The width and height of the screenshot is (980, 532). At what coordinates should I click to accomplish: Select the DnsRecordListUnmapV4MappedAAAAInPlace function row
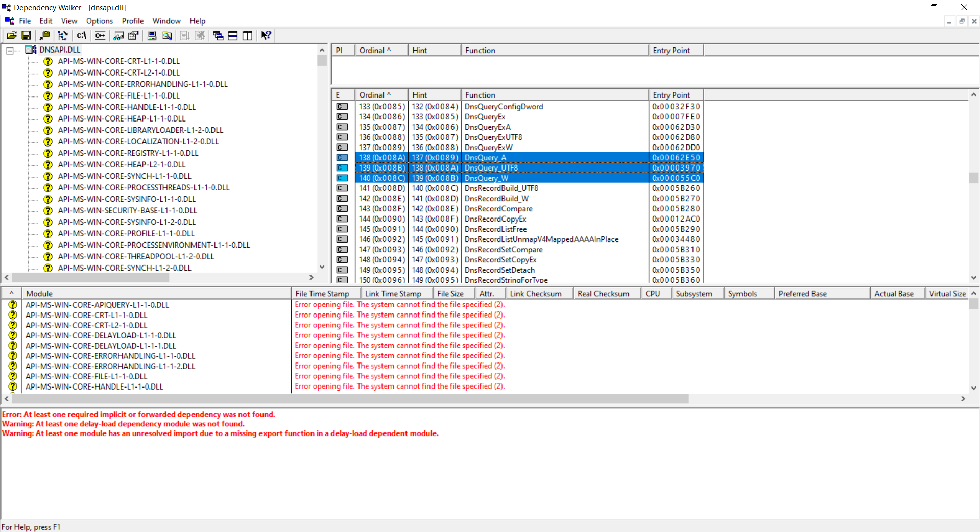[x=518, y=239]
